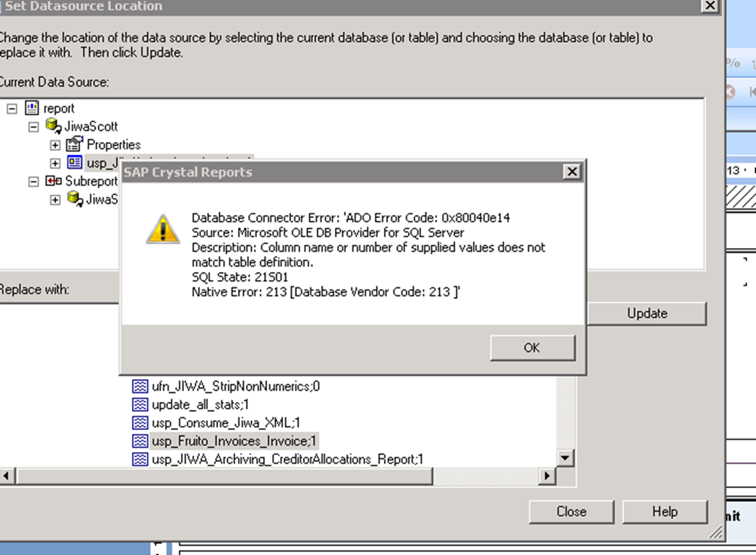Close the SAP Crystal Reports error dialog
The image size is (756, 555).
coord(573,172)
